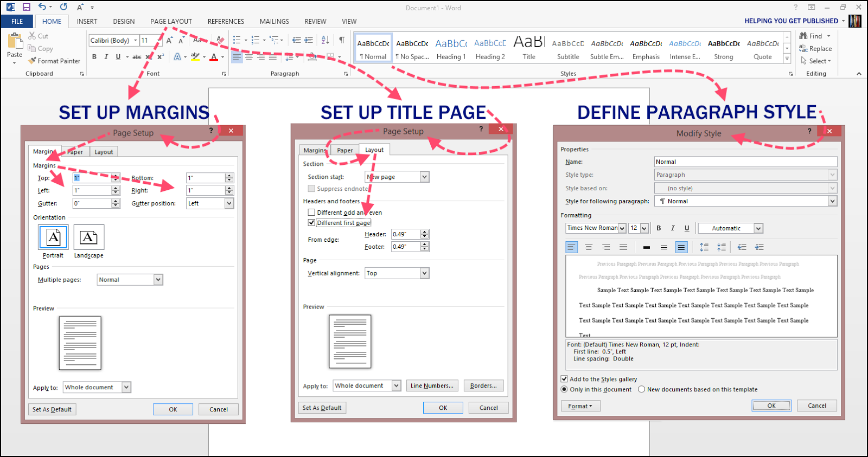Open Vertical alignment dropdown
868x457 pixels.
[x=425, y=273]
